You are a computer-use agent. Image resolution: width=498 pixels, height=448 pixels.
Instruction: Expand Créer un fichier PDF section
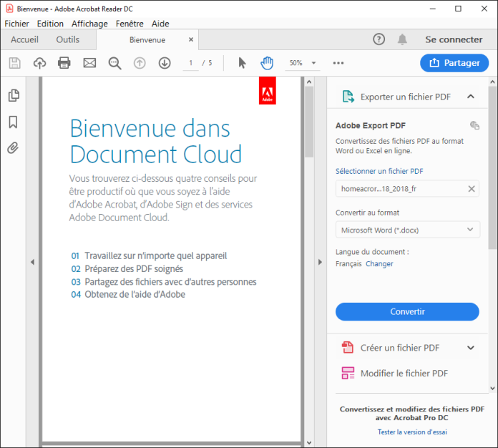(471, 348)
